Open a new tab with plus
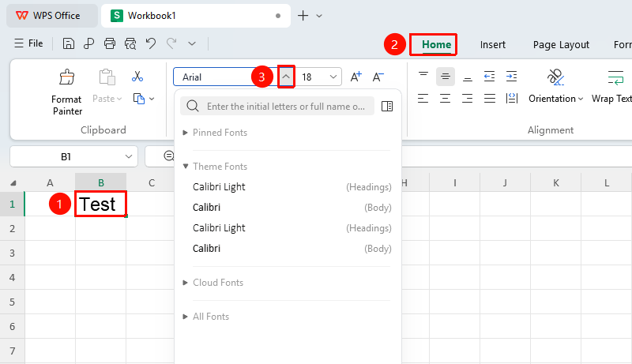This screenshot has height=364, width=632. (x=303, y=16)
